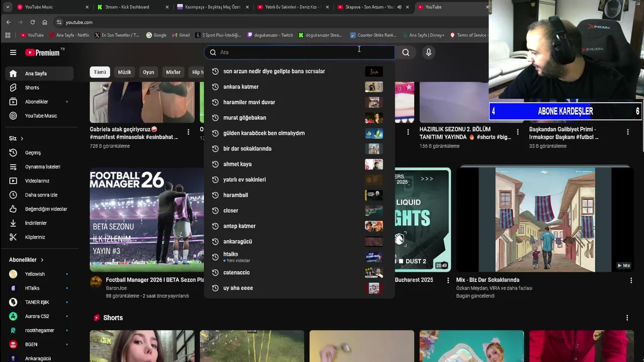This screenshot has width=644, height=362.
Task: Open options for Hazırlık Sezonu 2. Bölüm short
Action: point(518,132)
